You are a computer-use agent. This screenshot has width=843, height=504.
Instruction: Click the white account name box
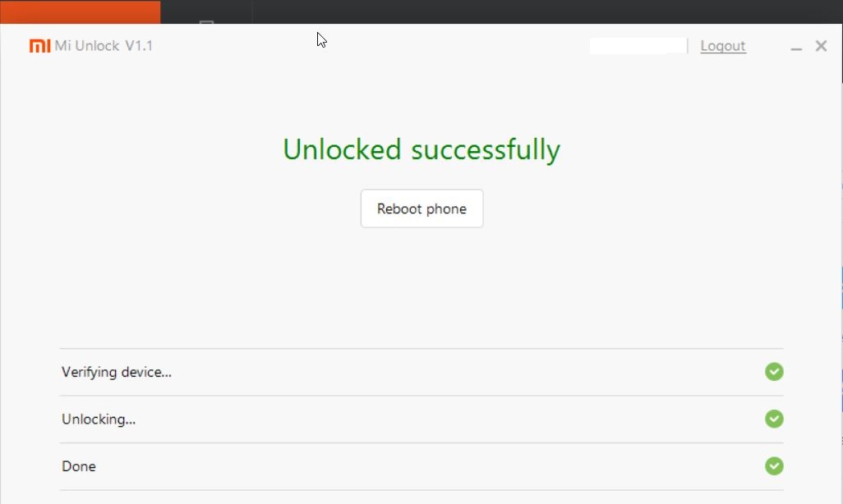tap(637, 46)
